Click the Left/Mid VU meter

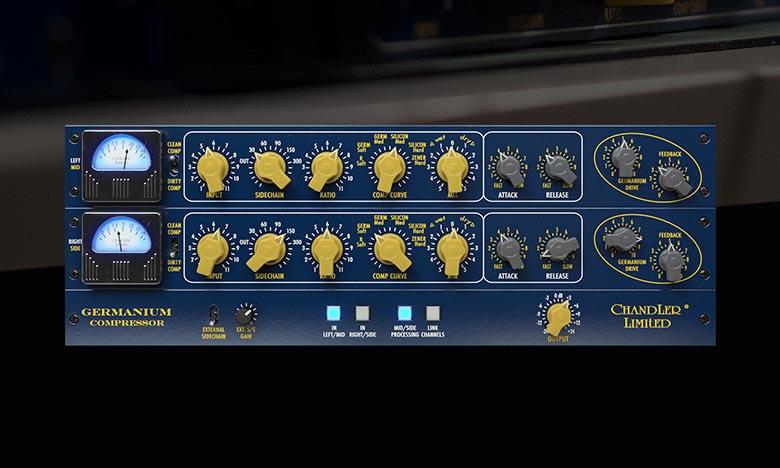(121, 167)
